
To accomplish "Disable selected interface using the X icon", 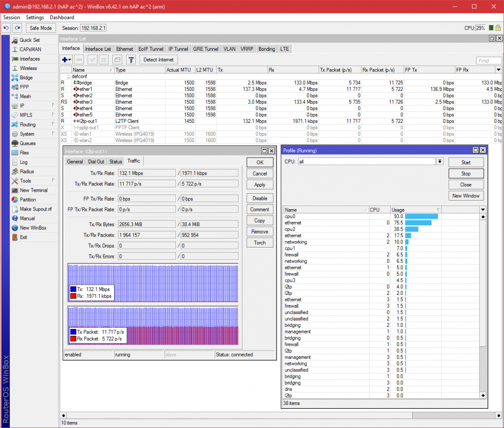I will pyautogui.click(x=103, y=59).
